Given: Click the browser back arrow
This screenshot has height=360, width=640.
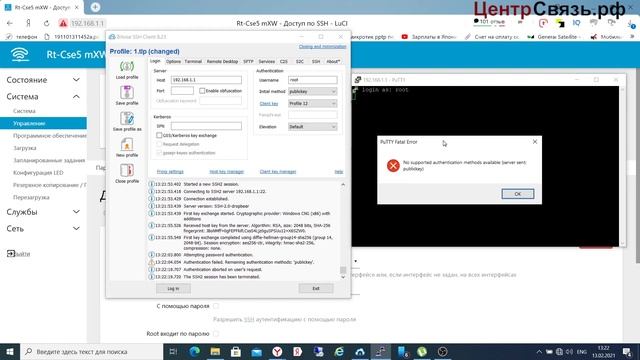Looking at the screenshot, I should coord(10,23).
